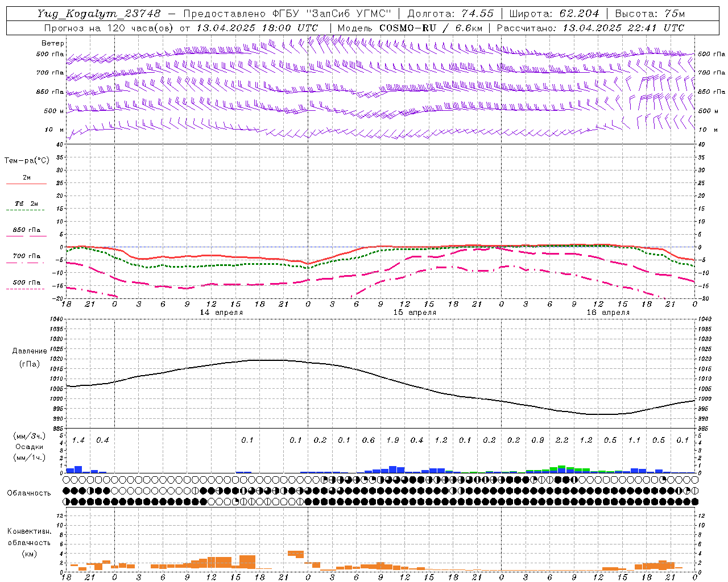Click the Давление panel label
This screenshot has width=728, height=582.
(30, 351)
